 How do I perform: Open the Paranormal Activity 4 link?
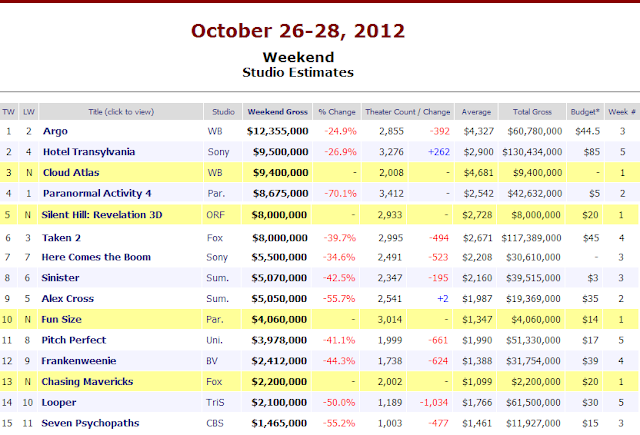97,193
